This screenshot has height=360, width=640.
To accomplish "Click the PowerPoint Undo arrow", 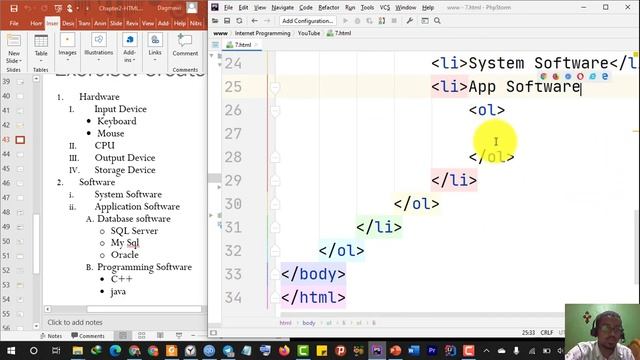I will click(28, 8).
